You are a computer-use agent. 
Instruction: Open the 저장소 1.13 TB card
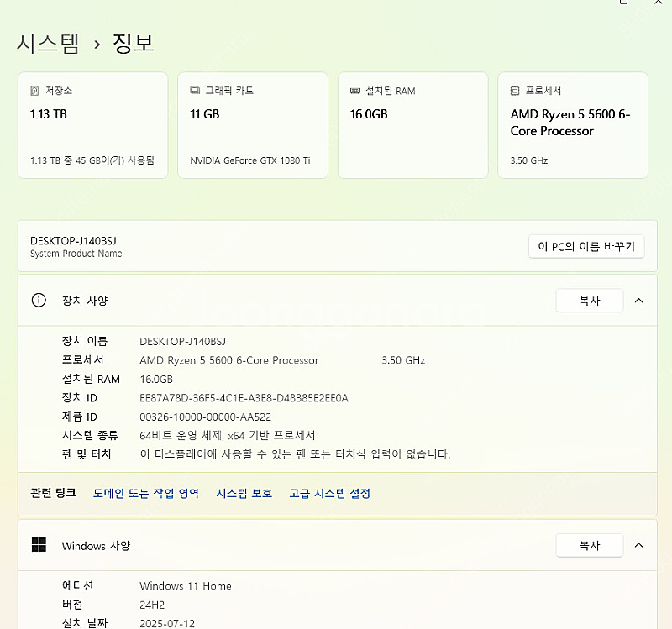tap(92, 125)
